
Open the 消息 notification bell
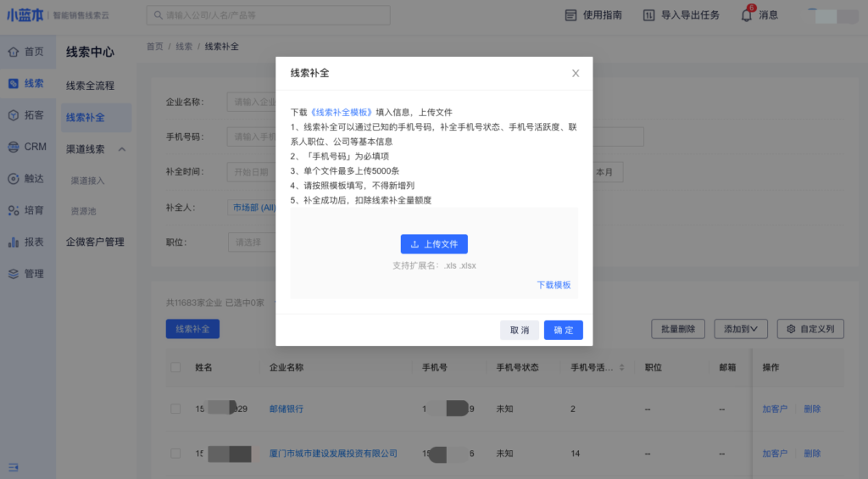(x=747, y=15)
